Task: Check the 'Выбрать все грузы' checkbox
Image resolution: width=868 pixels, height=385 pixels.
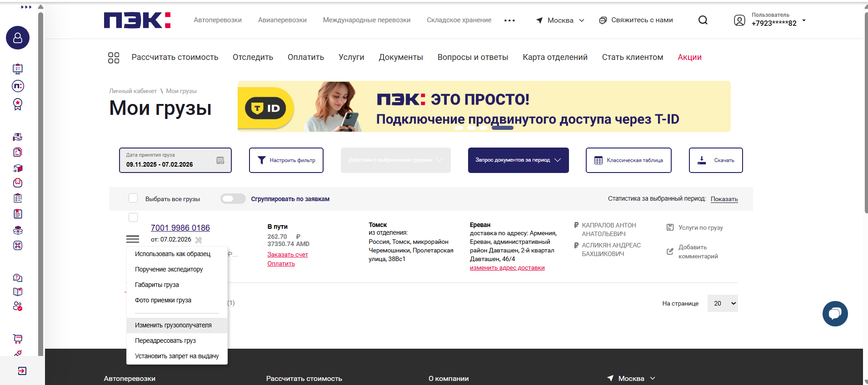Action: tap(133, 198)
